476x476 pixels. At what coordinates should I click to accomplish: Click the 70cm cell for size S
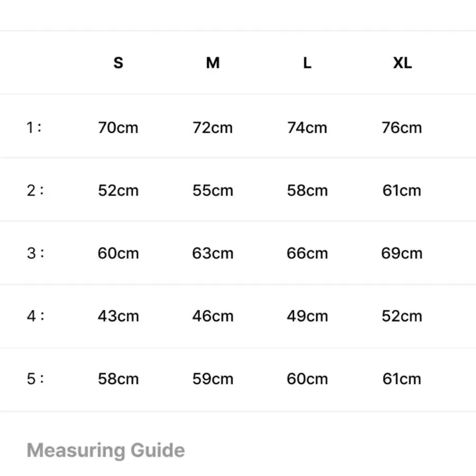(118, 127)
